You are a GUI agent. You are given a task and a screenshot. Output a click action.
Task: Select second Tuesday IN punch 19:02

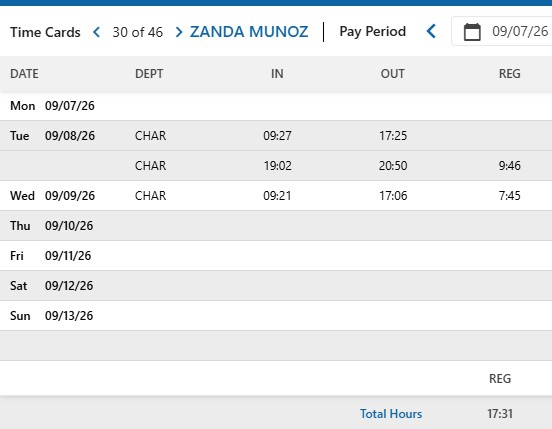coord(277,166)
